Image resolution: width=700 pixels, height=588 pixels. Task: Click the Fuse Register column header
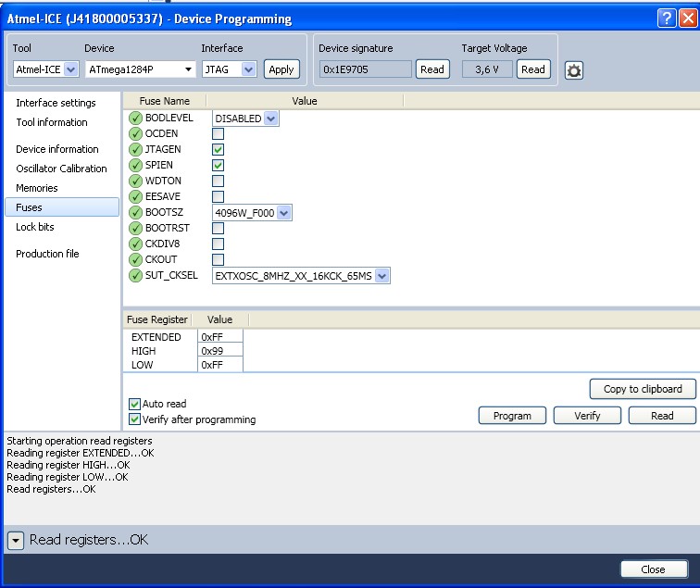(x=157, y=319)
